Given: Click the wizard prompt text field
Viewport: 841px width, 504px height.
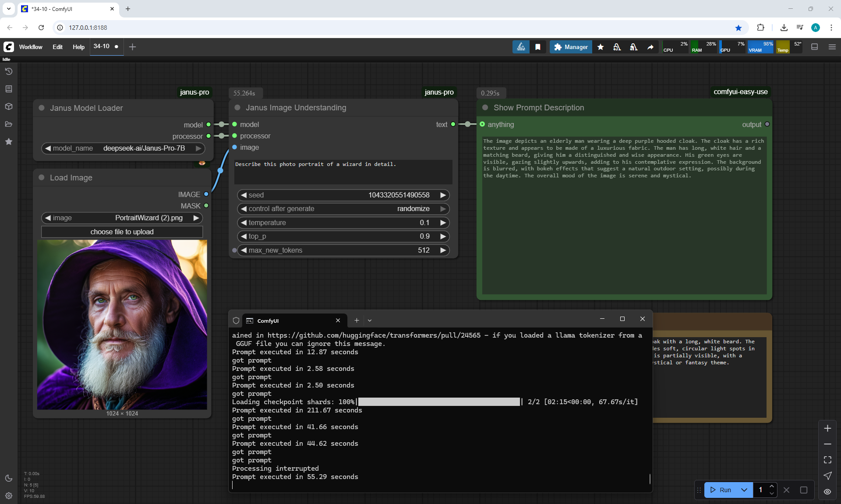Looking at the screenshot, I should point(343,171).
